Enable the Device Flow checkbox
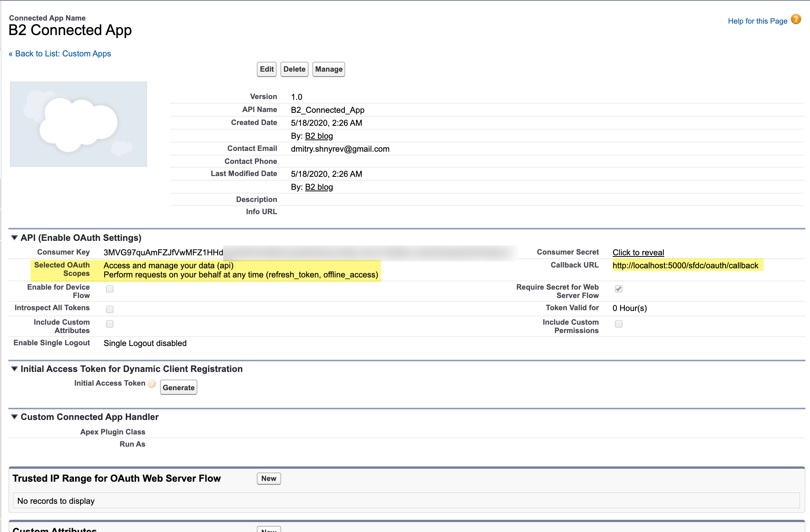The width and height of the screenshot is (810, 532). (110, 289)
